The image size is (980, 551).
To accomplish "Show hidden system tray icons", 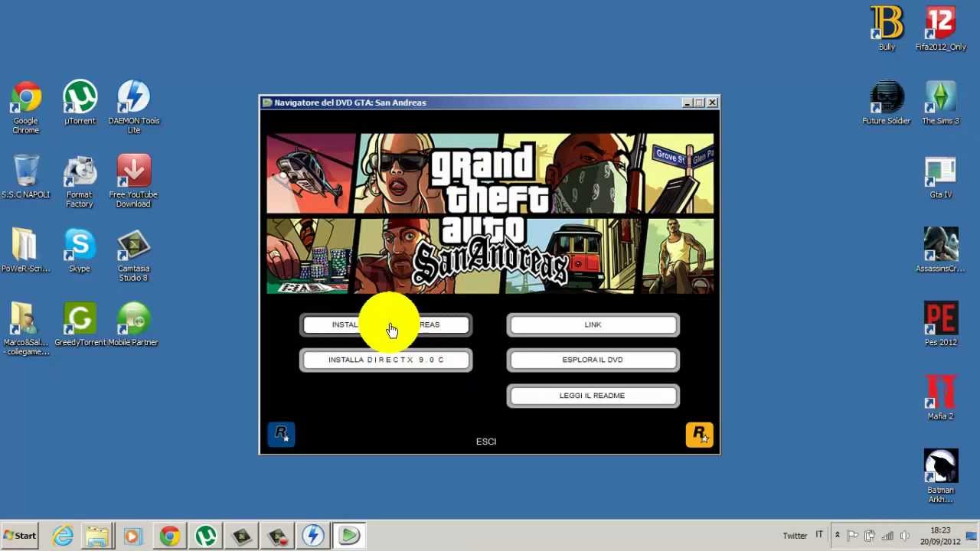I will [x=837, y=536].
